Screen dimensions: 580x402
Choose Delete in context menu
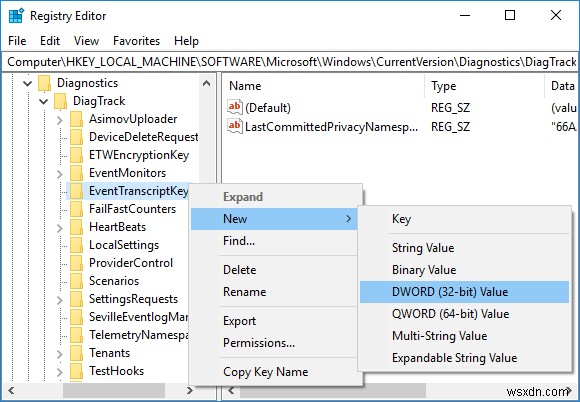click(x=274, y=270)
